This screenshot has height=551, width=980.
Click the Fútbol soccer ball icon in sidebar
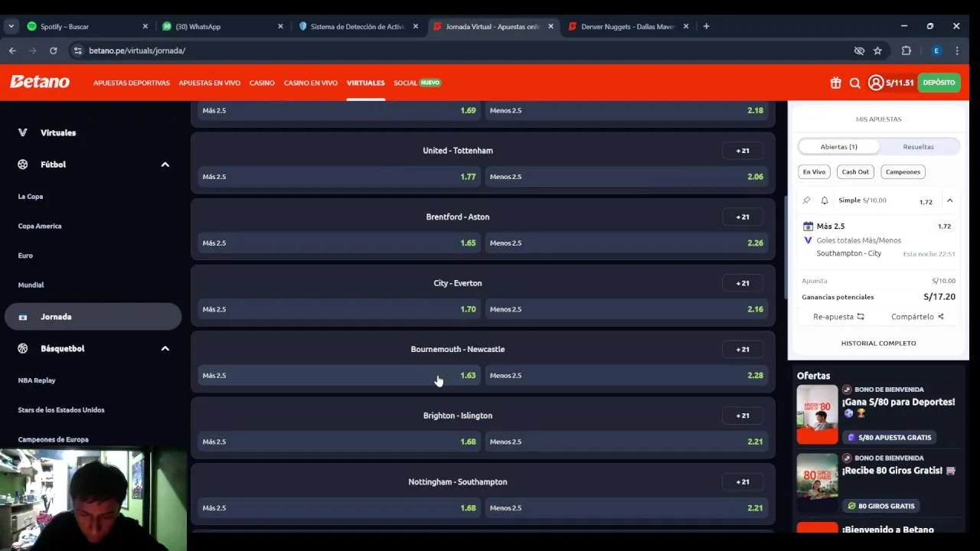(x=23, y=165)
